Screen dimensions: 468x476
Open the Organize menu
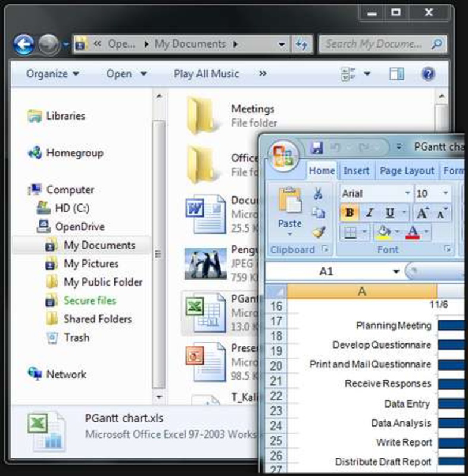(52, 74)
